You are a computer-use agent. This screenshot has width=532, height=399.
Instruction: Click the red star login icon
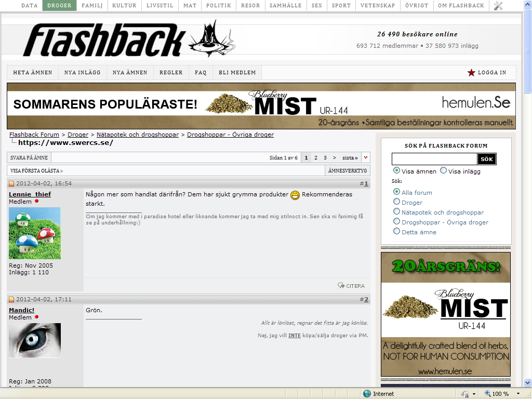click(x=471, y=73)
